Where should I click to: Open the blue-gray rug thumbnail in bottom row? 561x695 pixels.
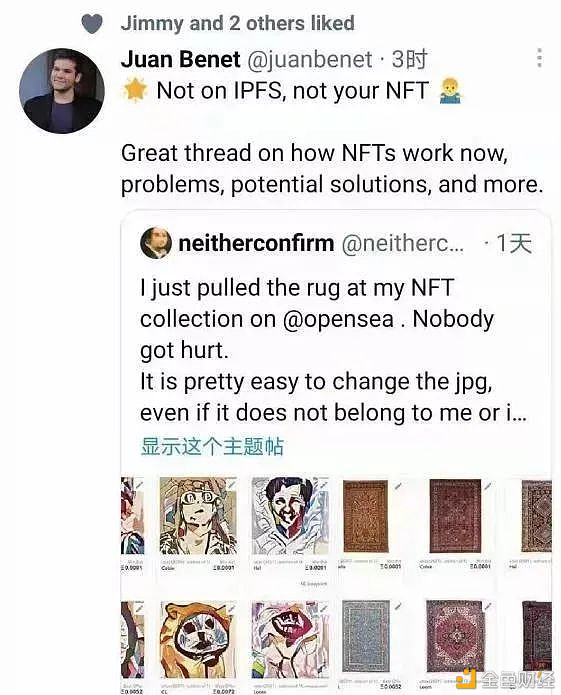coord(366,636)
